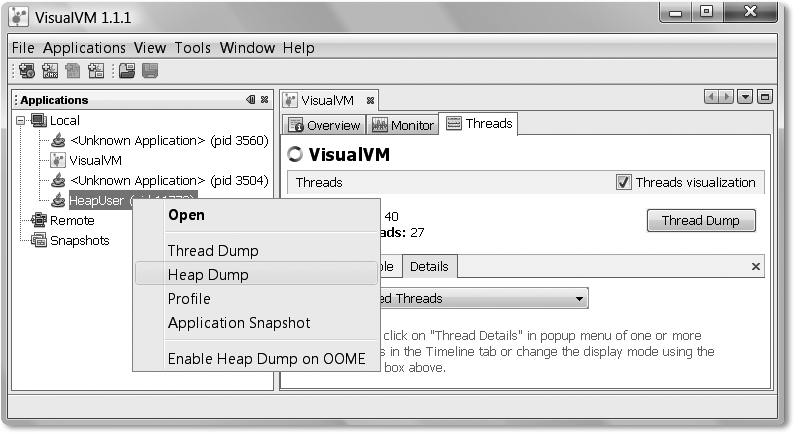Open the view mode combo box
Screen dimensions: 794x433
(x=578, y=298)
